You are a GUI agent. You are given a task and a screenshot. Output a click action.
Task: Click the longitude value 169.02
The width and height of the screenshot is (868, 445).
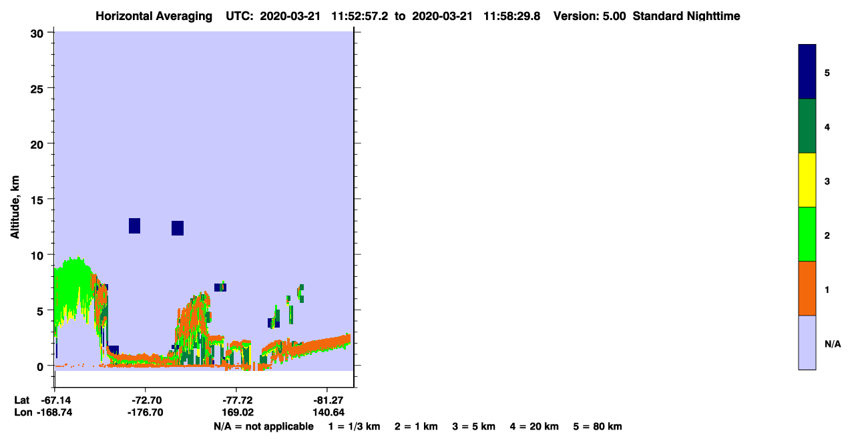click(236, 412)
